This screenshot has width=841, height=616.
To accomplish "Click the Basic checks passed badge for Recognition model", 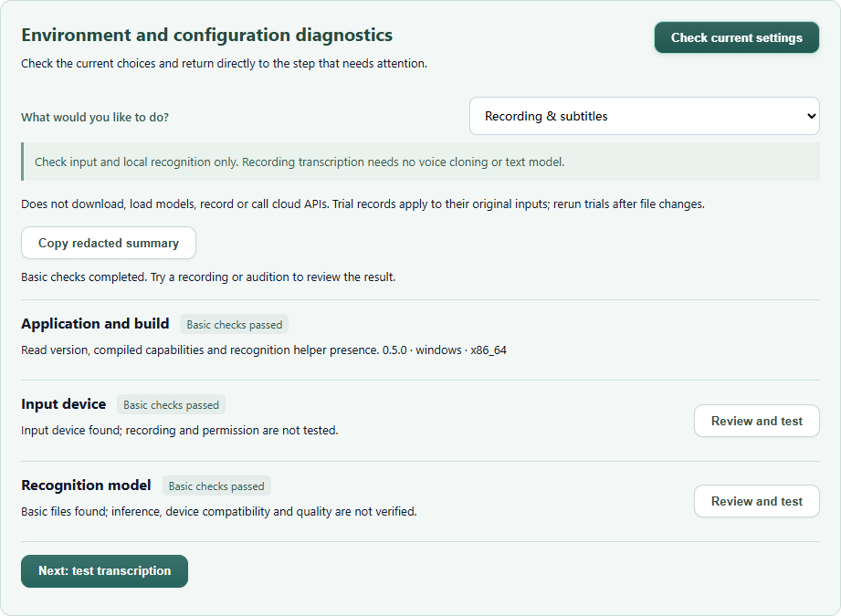I will (216, 485).
